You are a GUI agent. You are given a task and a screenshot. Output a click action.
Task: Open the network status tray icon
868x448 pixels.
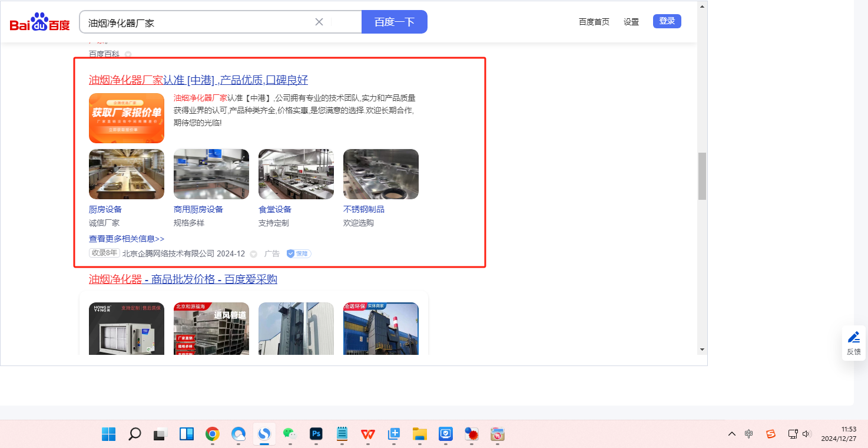793,434
